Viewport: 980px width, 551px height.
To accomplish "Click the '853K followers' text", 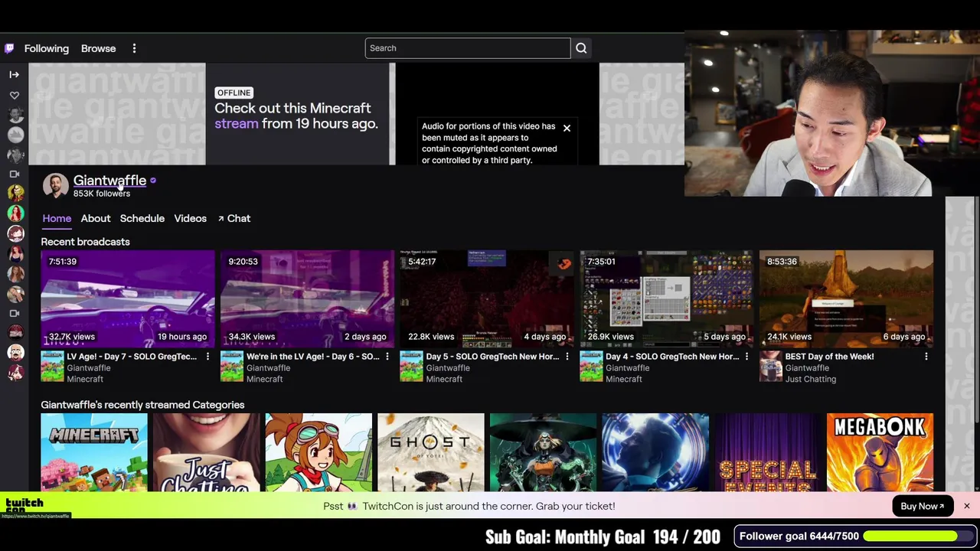I will click(102, 194).
